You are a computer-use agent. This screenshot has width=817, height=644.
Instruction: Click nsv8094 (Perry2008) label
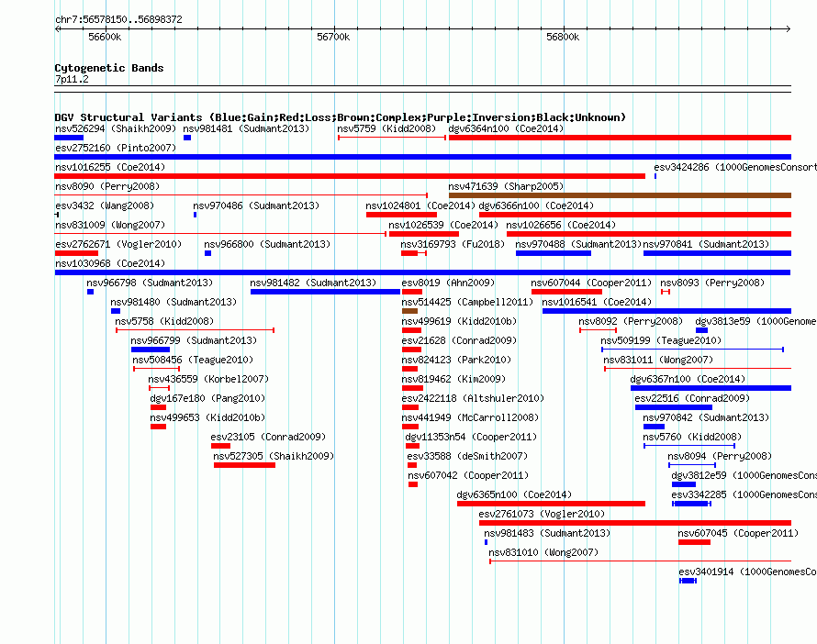pyautogui.click(x=720, y=456)
